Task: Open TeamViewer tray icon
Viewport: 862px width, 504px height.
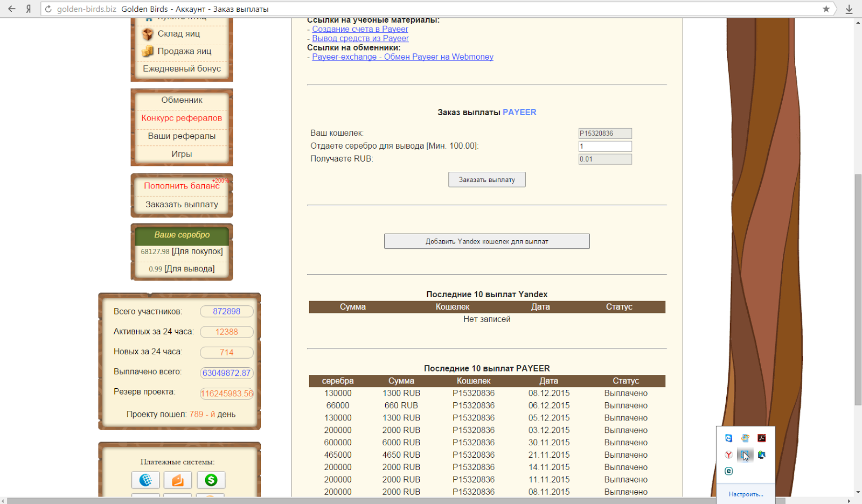Action: point(728,438)
